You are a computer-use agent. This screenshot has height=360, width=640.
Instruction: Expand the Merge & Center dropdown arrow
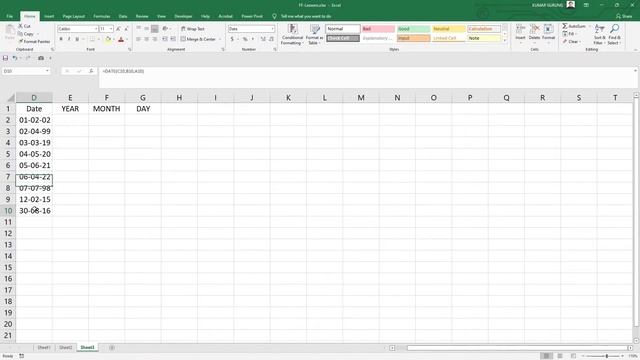(x=220, y=39)
